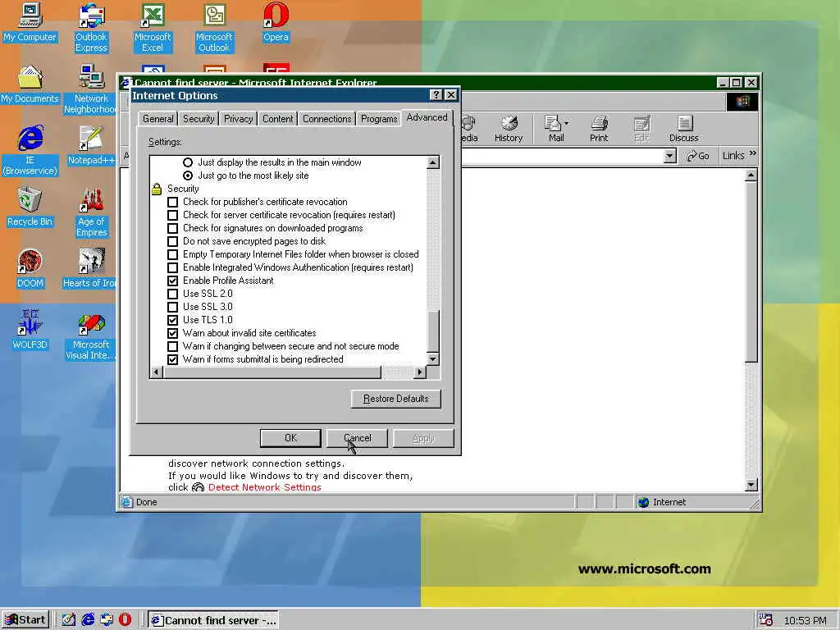The image size is (840, 630).
Task: Select Just go to the most likely site
Action: point(188,176)
